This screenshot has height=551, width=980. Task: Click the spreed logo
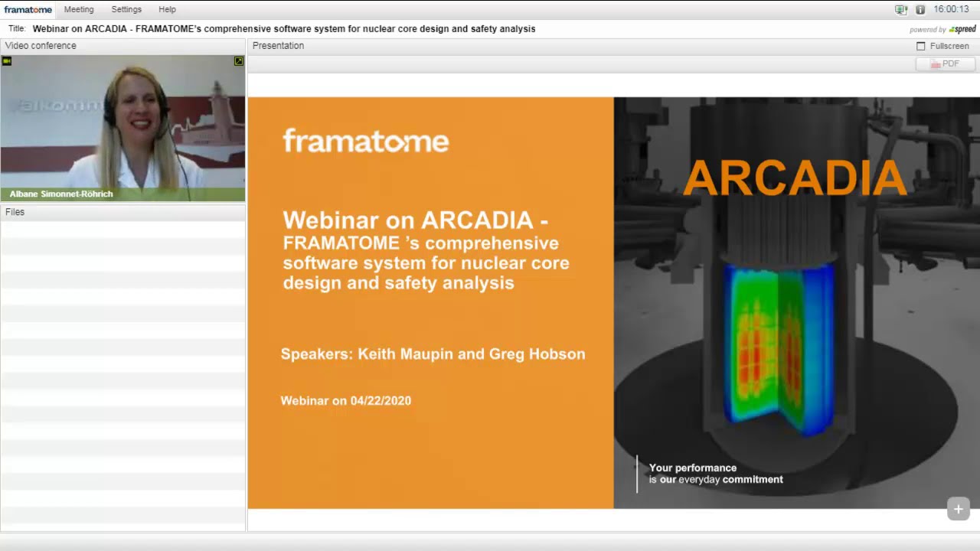coord(962,29)
